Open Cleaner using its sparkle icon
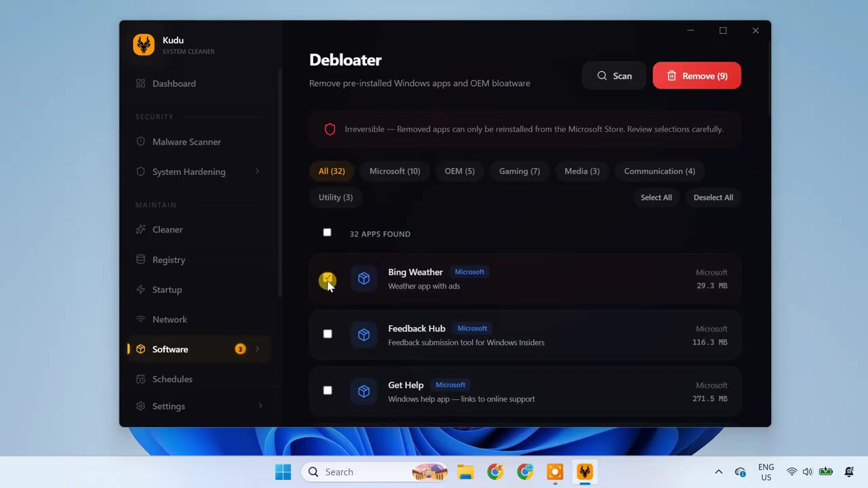Screen dimensions: 868x488 point(140,229)
